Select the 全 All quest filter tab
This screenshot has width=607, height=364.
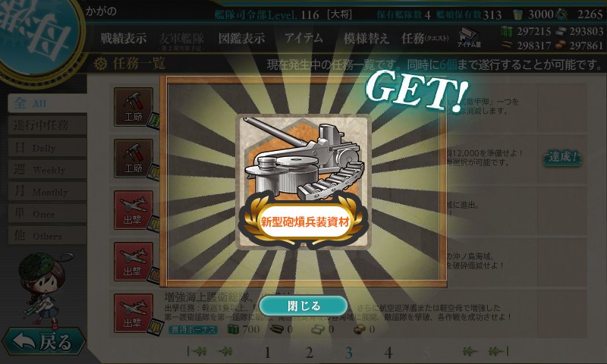[x=47, y=103]
